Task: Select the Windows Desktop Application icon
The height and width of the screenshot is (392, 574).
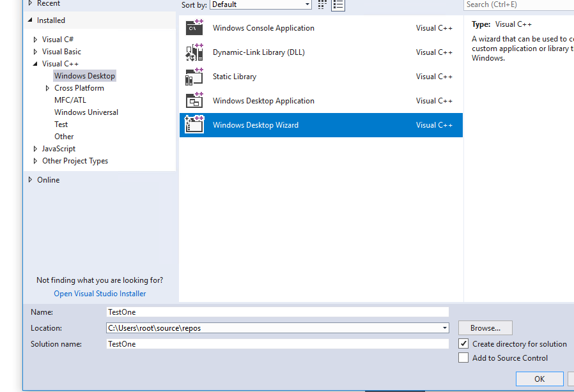Action: click(194, 101)
